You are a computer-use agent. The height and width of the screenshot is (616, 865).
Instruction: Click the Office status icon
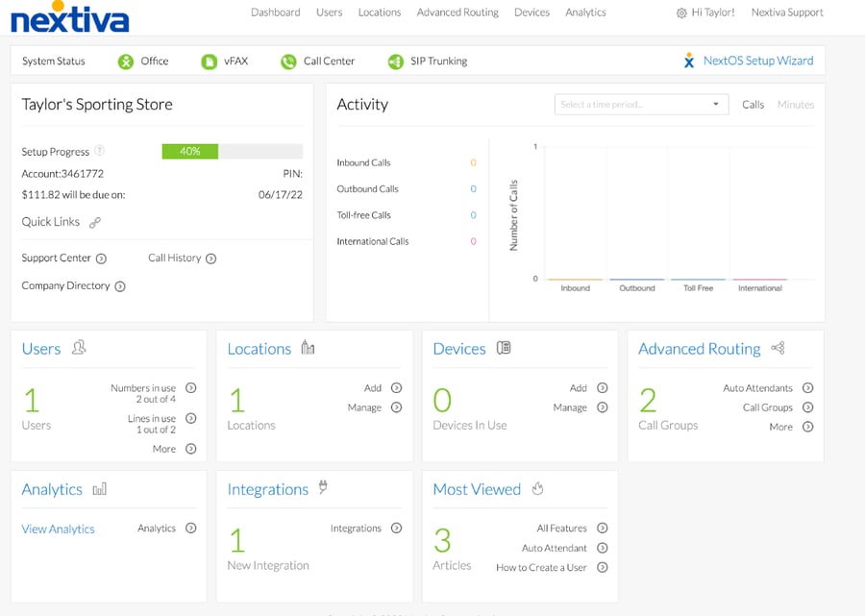(x=126, y=62)
